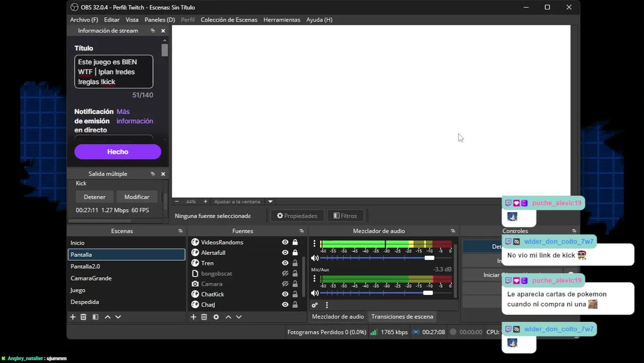Follow the Más información link
The image size is (644, 363).
coord(135,116)
